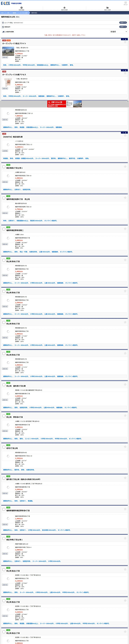Open 老司5丁目土地 listing title
This screenshot has height=644, width=129.
[x=12, y=448]
